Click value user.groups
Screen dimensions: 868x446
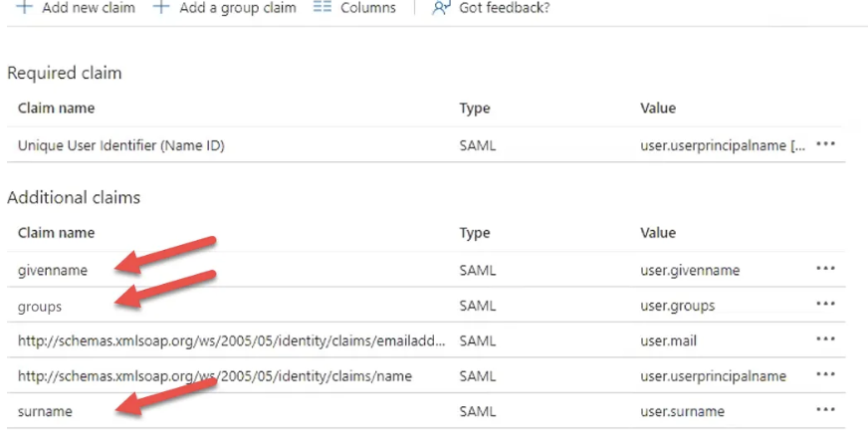[x=678, y=306]
